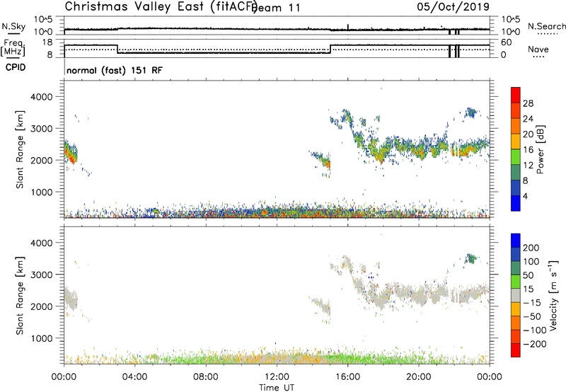566x392 pixels.
Task: Pick the red segment topping the power colorbar
Action: click(x=516, y=95)
